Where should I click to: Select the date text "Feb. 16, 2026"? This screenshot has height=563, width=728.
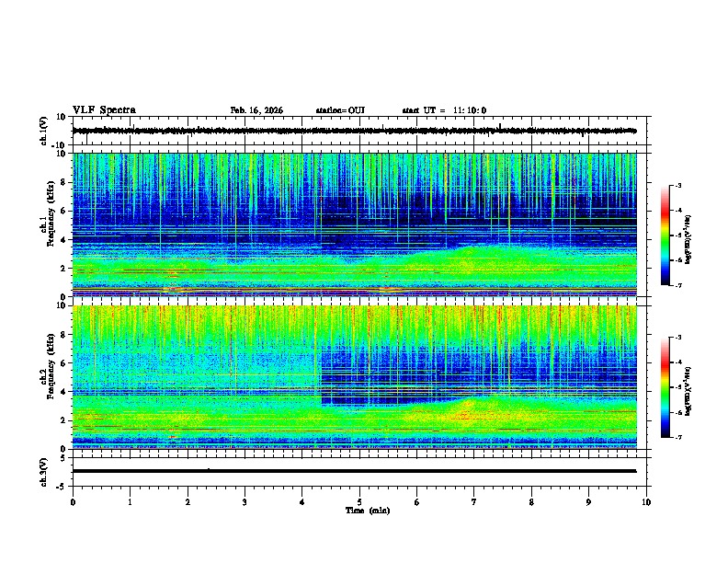tap(256, 110)
